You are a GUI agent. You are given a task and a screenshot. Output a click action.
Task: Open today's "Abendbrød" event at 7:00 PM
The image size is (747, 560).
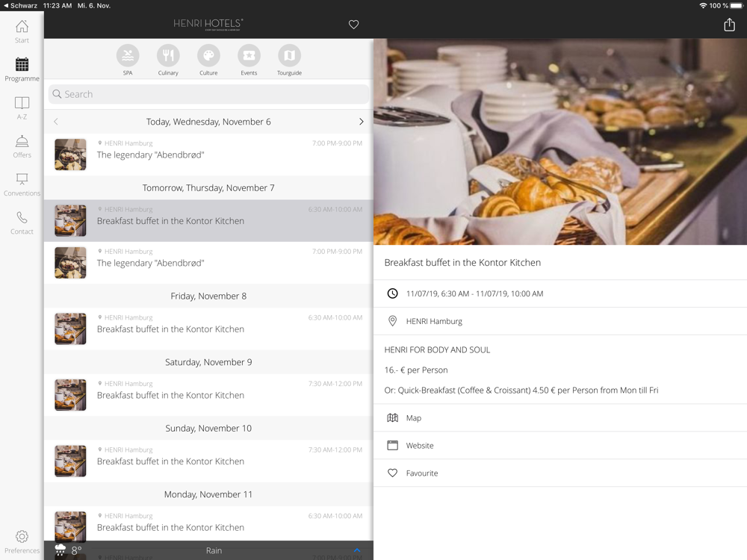pos(208,155)
